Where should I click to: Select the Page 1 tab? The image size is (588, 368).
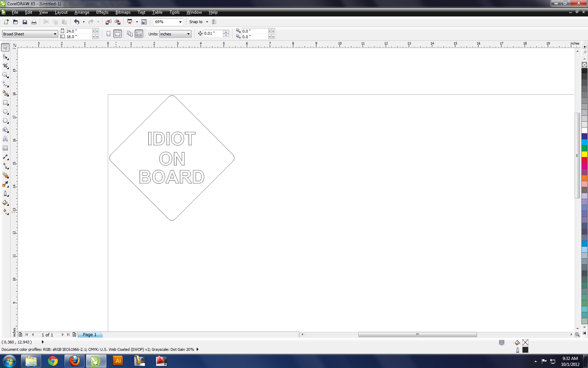[x=90, y=335]
